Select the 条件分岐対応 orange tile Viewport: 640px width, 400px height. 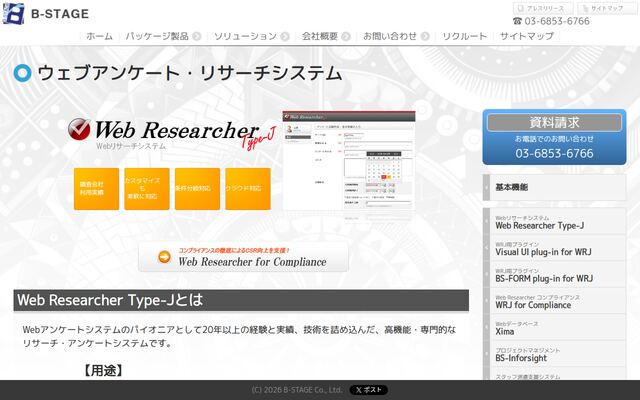coord(198,189)
